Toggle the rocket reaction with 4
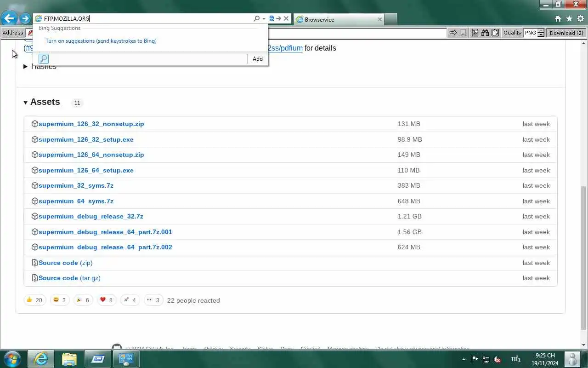This screenshot has height=368, width=588. 130,300
